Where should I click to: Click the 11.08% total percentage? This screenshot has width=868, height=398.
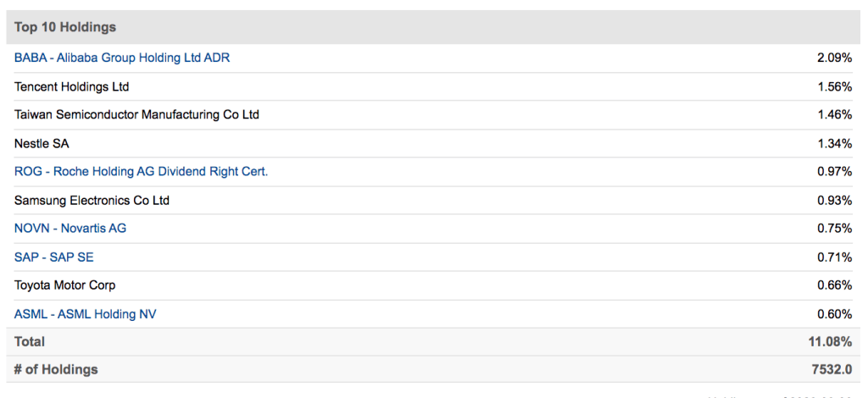(831, 341)
